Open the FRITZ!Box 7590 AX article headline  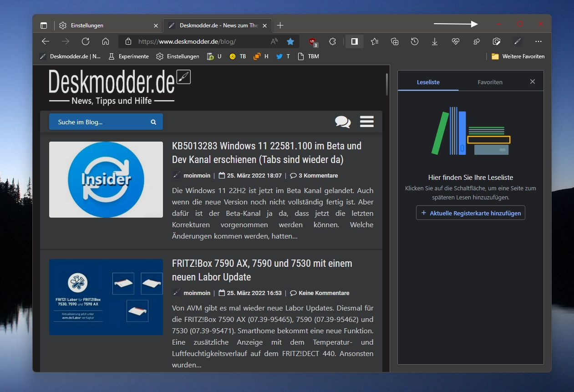click(262, 270)
